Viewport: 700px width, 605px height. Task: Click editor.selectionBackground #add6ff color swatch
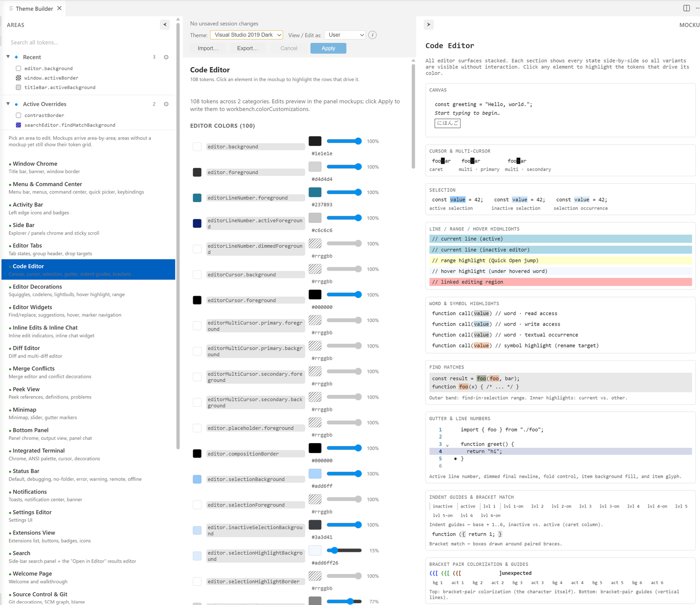pos(315,473)
